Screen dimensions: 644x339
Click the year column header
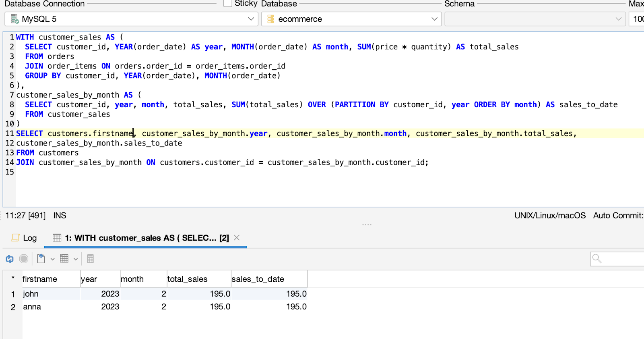point(100,279)
